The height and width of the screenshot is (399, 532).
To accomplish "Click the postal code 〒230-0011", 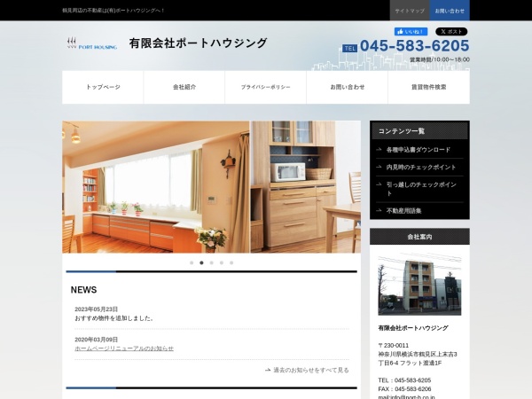I will tap(394, 346).
